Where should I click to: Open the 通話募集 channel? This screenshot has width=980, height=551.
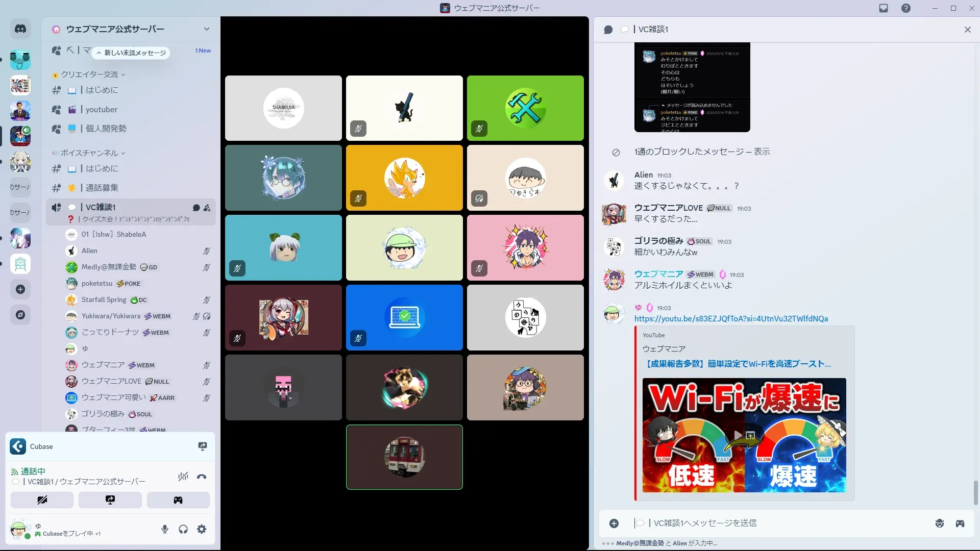coord(102,188)
